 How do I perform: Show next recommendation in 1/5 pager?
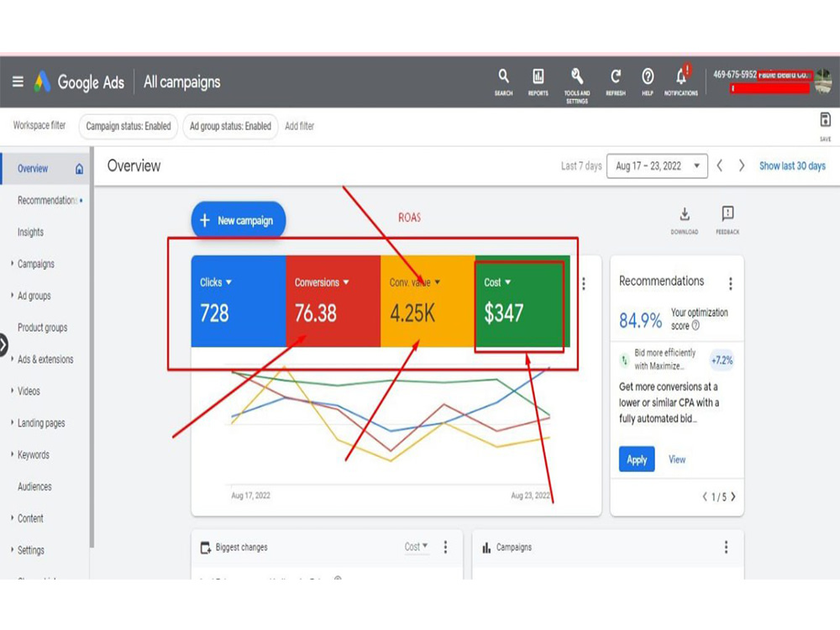point(733,496)
